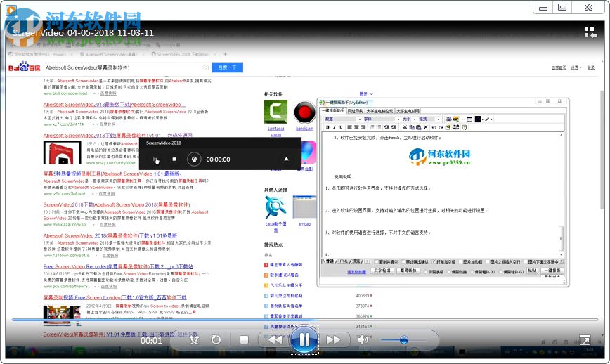Open the highlighter pen dropdown arrow
Viewport: 610px width, 364px height.
click(x=491, y=119)
